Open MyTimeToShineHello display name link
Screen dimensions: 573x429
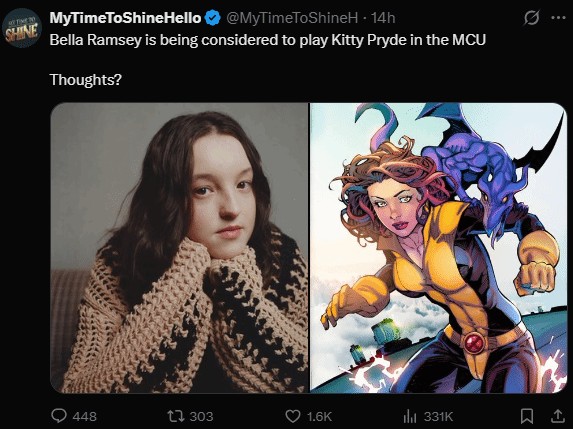point(125,18)
